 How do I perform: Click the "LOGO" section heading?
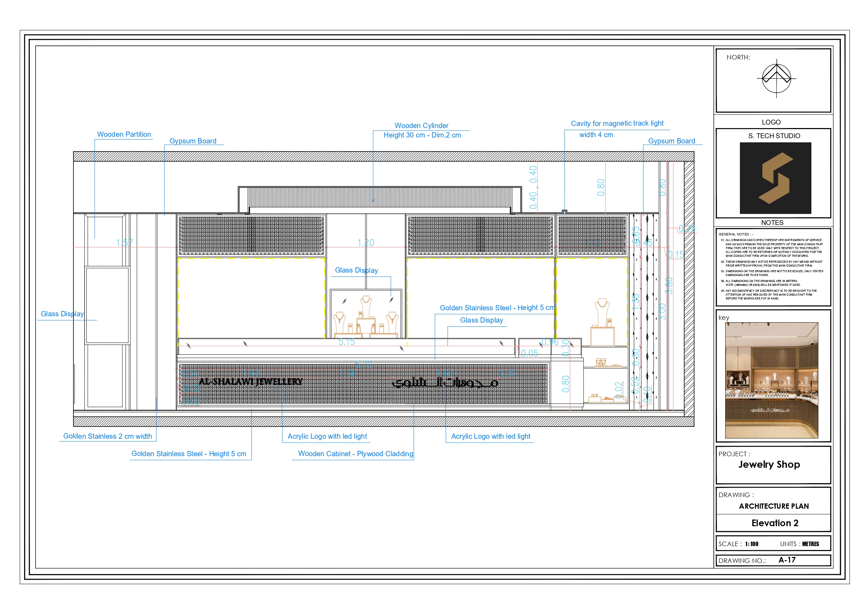[771, 122]
